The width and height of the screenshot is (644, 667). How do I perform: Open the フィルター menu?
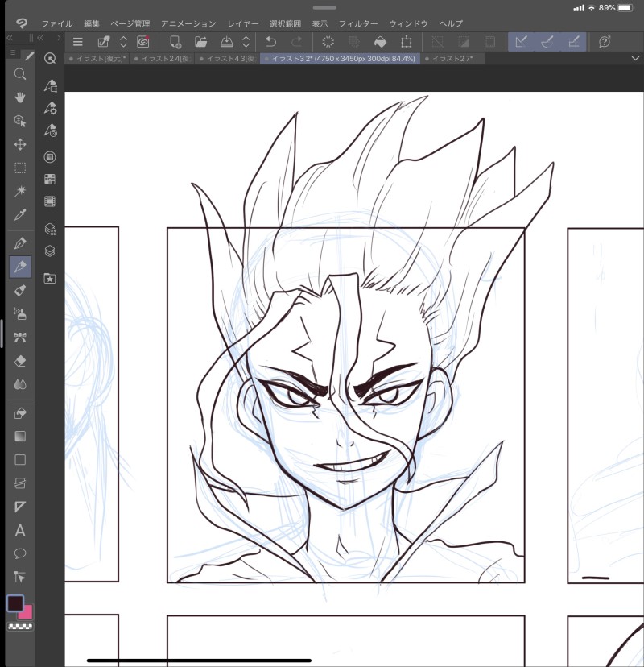coord(358,24)
